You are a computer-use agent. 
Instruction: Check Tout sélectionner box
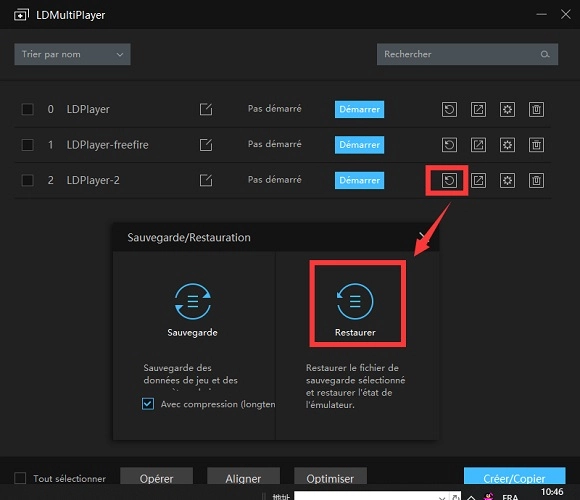click(20, 478)
